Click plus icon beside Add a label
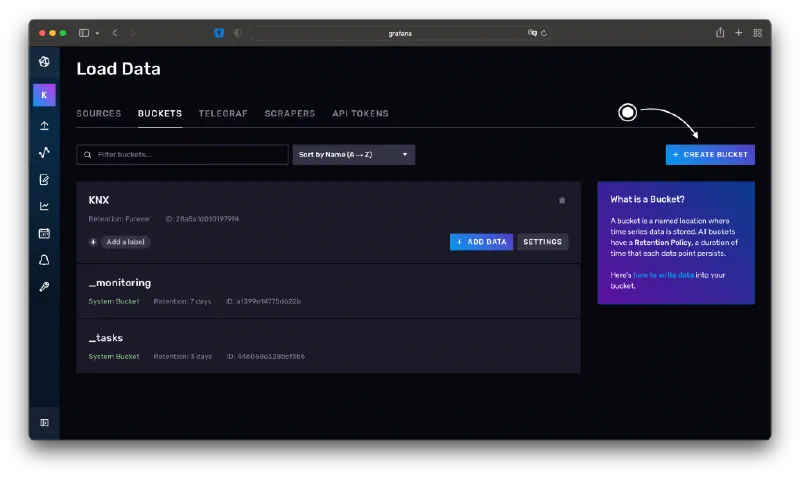The width and height of the screenshot is (800, 478). [x=93, y=242]
